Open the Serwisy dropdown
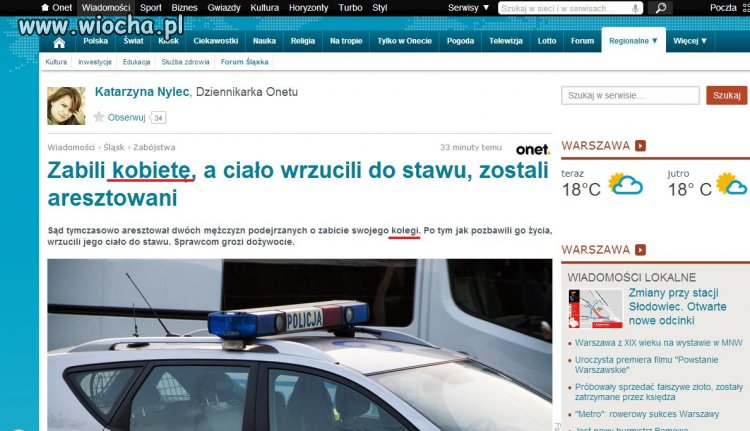 point(468,8)
